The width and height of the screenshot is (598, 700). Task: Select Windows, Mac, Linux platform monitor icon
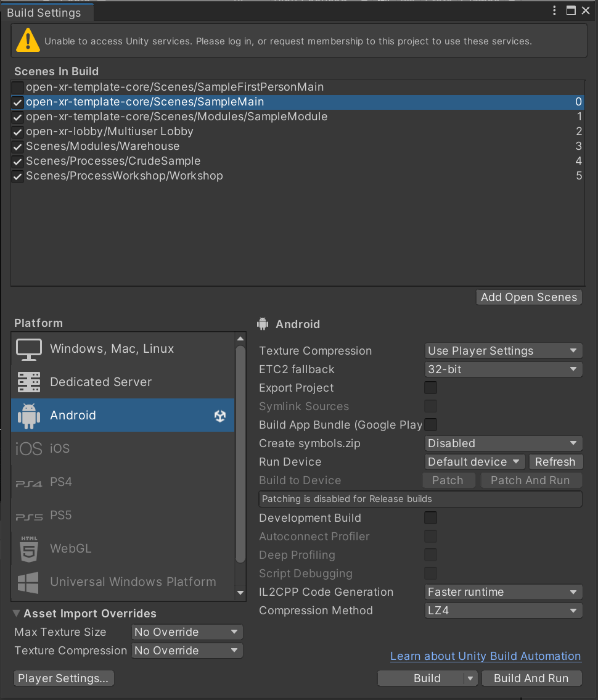[29, 349]
